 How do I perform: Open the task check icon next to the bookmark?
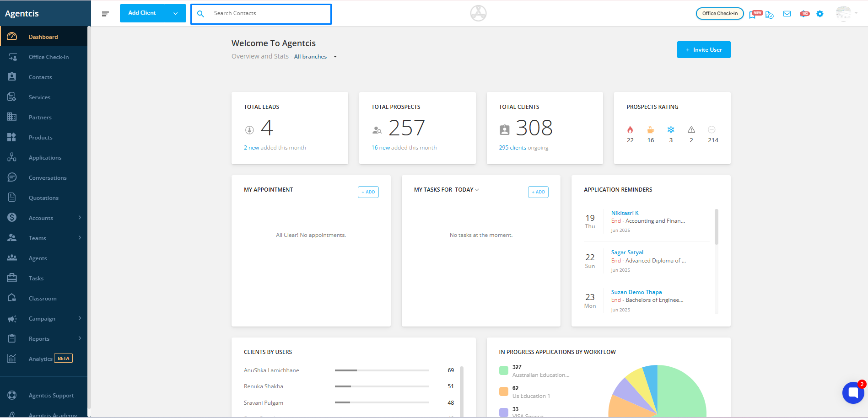click(769, 15)
